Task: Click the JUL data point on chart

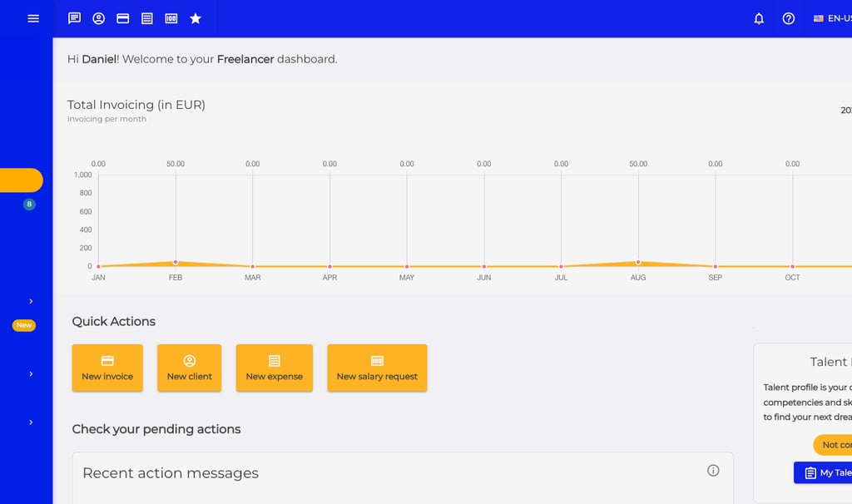Action: tap(562, 267)
